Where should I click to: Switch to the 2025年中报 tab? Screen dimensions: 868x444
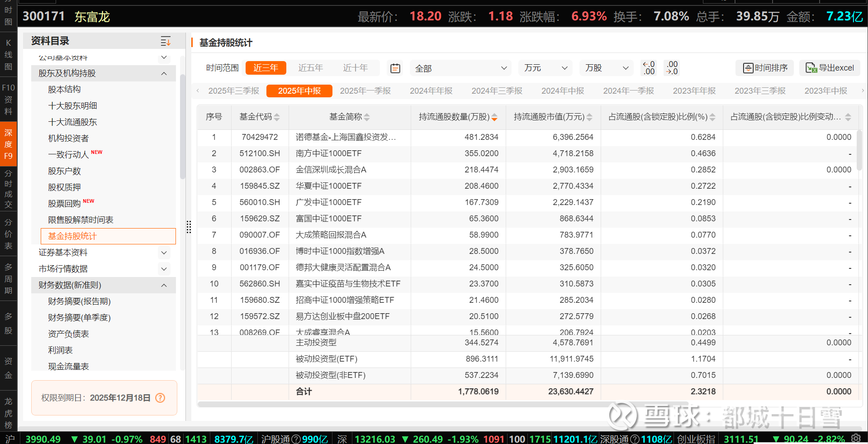299,91
